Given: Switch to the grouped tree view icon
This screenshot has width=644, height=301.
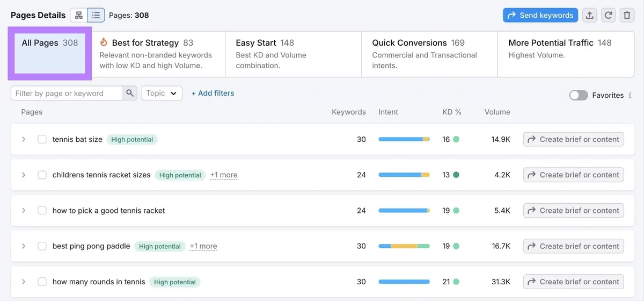Looking at the screenshot, I should (79, 15).
